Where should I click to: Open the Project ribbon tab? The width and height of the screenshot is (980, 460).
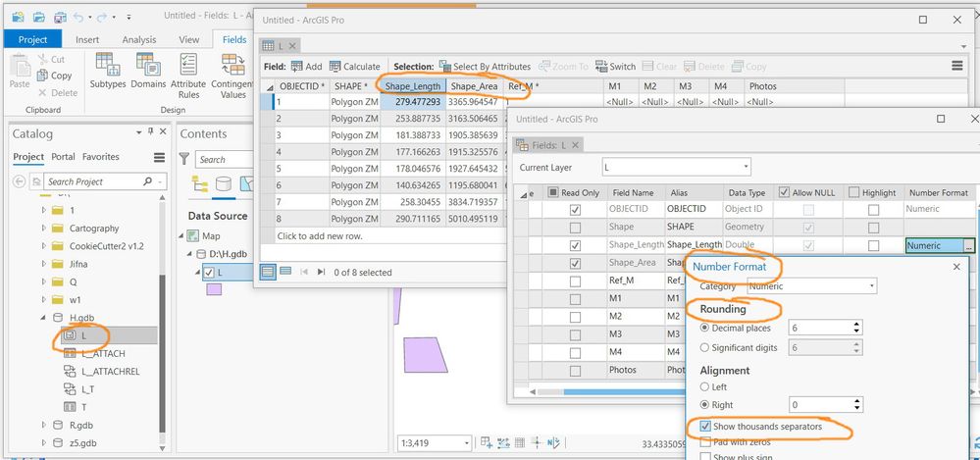pos(33,39)
